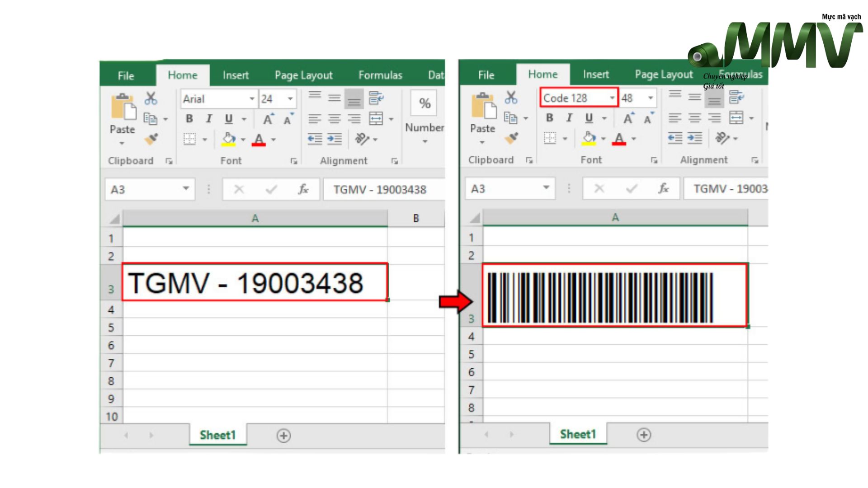Screen dimensions: 868x488
Task: Switch to Insert tab in left window
Action: click(236, 75)
